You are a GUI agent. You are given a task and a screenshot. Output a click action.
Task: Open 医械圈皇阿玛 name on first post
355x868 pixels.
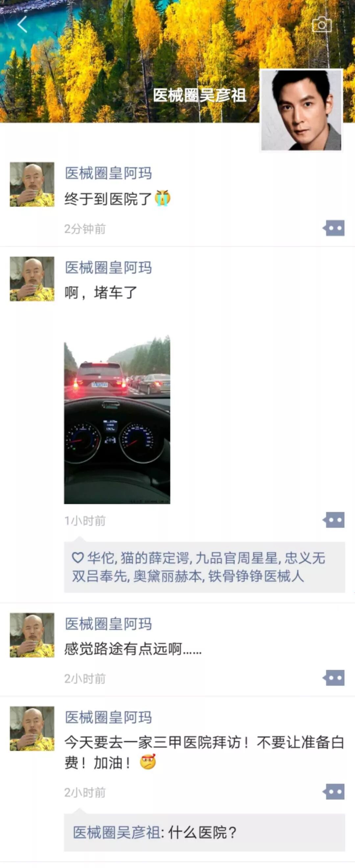[108, 173]
